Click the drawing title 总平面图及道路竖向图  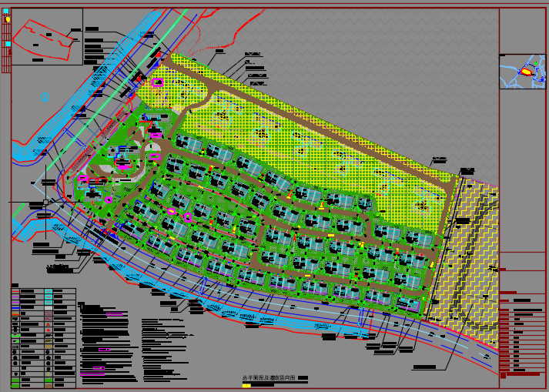[269, 377]
